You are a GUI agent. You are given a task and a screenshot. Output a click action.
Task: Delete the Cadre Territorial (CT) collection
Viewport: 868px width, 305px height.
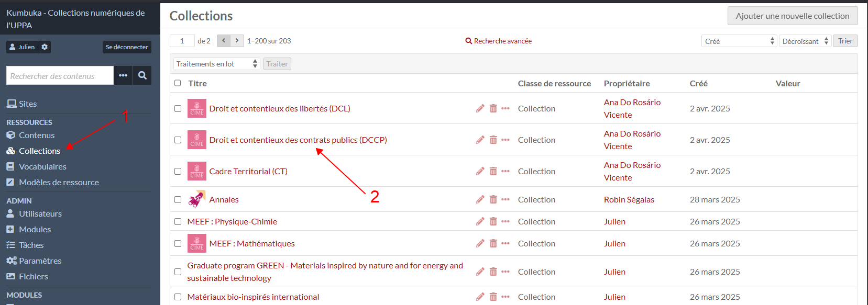[493, 171]
